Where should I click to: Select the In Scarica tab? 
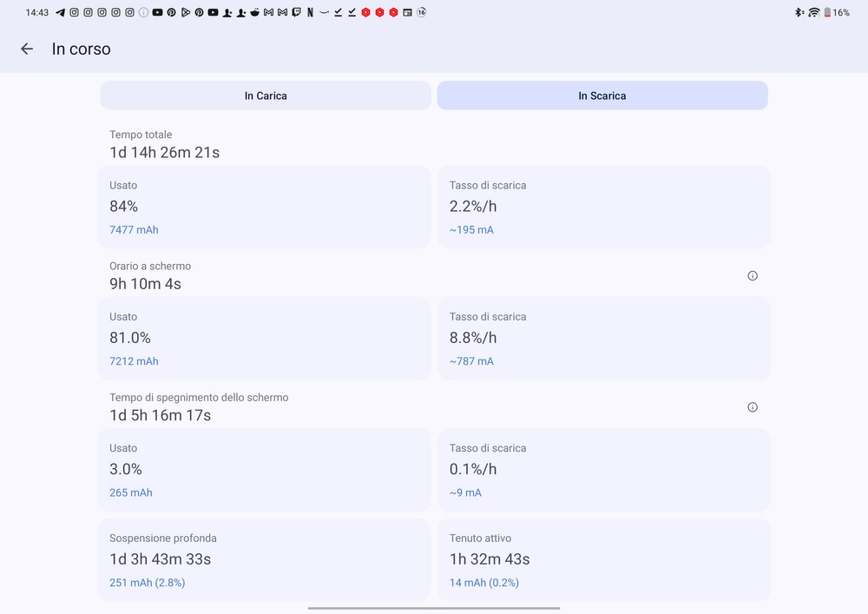(x=602, y=96)
